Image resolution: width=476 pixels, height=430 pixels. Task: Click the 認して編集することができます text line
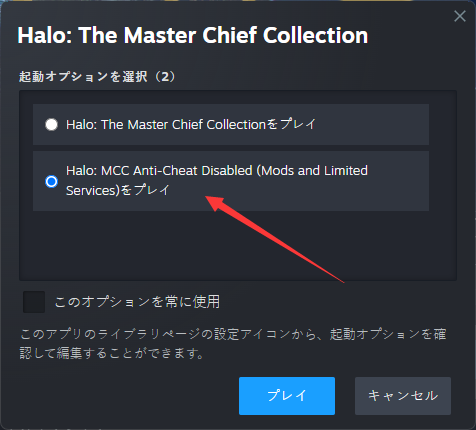click(111, 353)
